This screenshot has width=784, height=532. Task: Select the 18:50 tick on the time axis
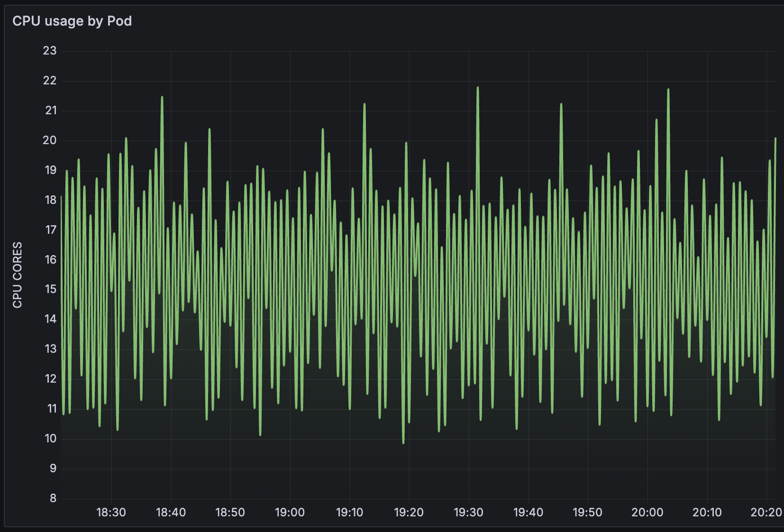(230, 513)
